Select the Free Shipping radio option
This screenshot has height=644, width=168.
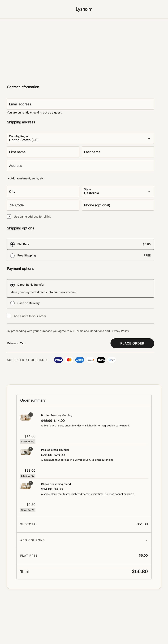[13, 256]
